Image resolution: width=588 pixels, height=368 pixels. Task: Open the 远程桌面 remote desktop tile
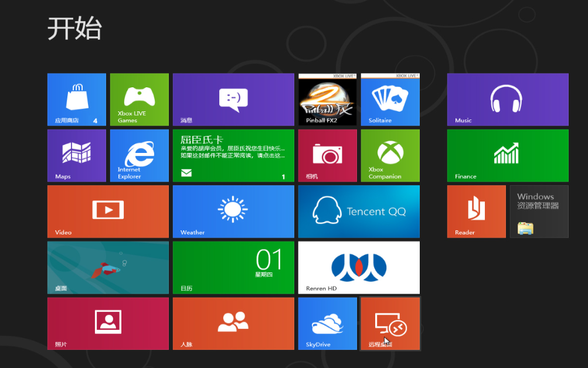(x=390, y=323)
